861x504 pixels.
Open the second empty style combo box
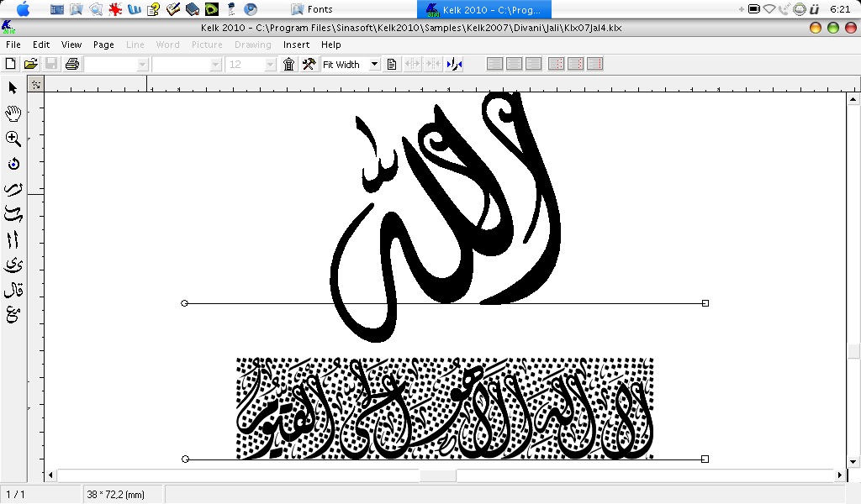215,64
